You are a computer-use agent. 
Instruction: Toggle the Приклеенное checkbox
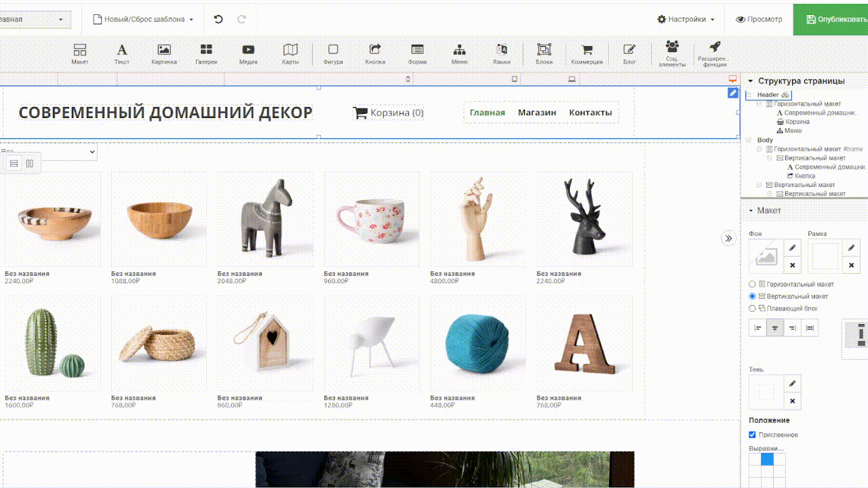753,435
